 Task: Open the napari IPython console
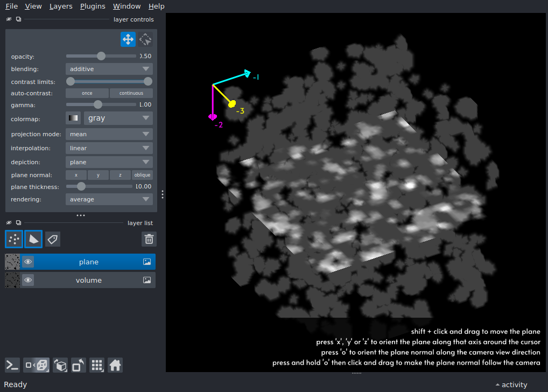(12, 366)
